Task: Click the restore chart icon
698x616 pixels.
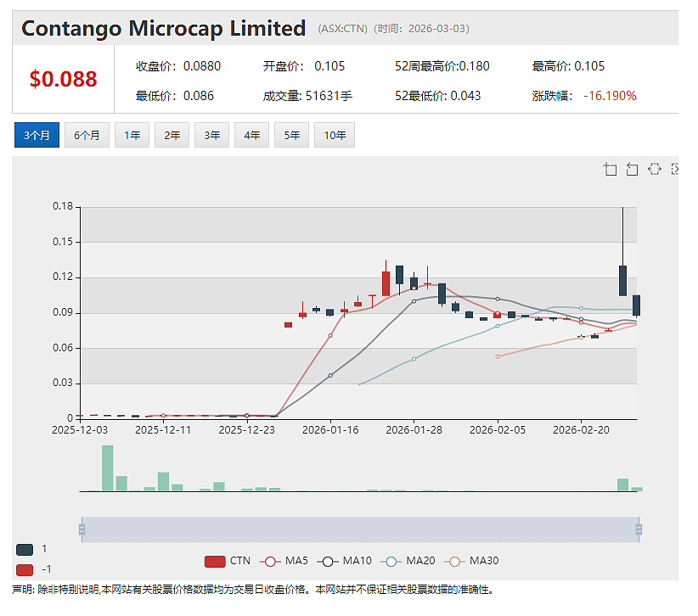Action: click(655, 169)
